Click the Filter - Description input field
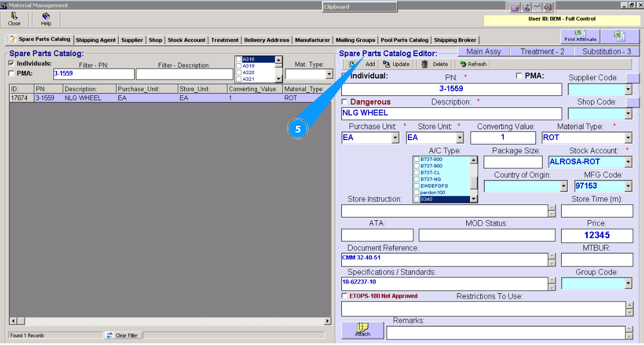The height and width of the screenshot is (345, 644). click(x=184, y=74)
